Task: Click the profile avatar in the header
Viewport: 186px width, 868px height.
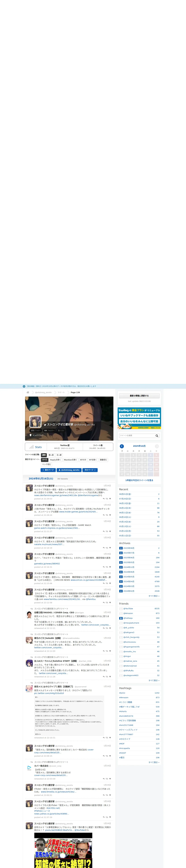Action: point(35,422)
